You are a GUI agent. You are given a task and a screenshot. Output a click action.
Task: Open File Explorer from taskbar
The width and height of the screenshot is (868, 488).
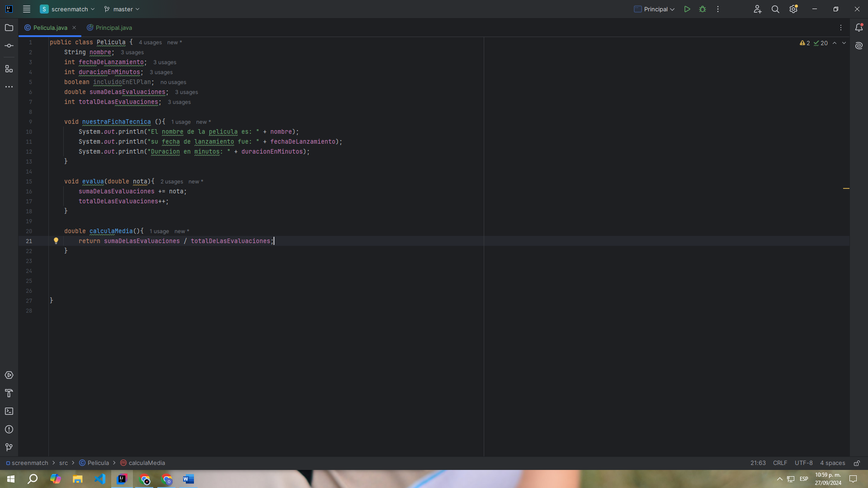click(78, 479)
